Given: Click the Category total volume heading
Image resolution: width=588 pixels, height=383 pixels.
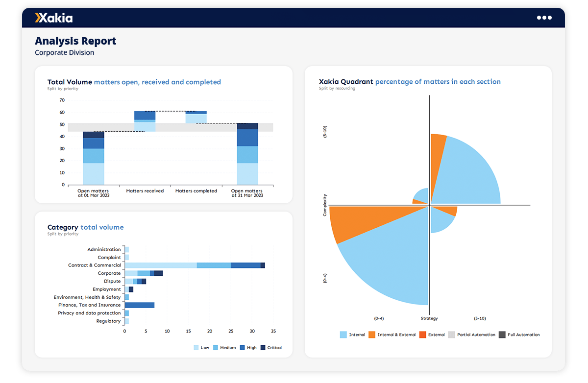Looking at the screenshot, I should coord(85,227).
